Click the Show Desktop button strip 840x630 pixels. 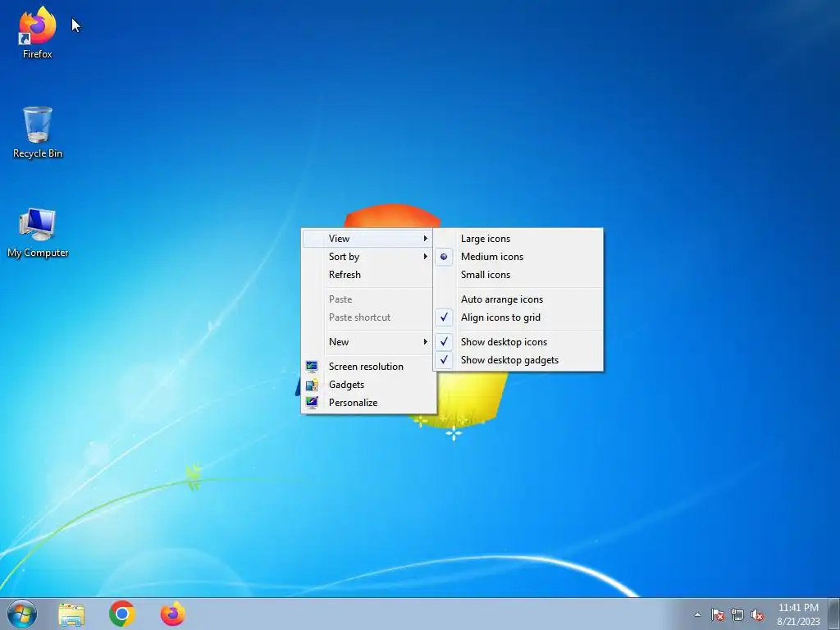[x=834, y=614]
